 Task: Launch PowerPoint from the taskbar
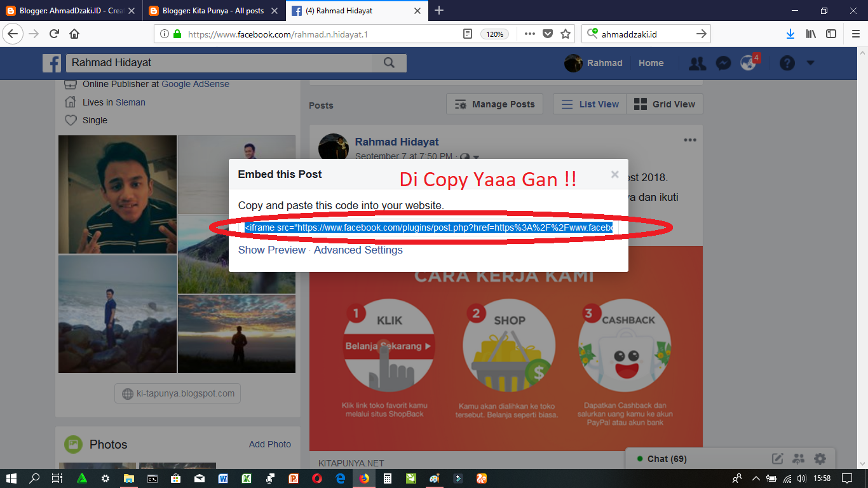click(x=293, y=478)
